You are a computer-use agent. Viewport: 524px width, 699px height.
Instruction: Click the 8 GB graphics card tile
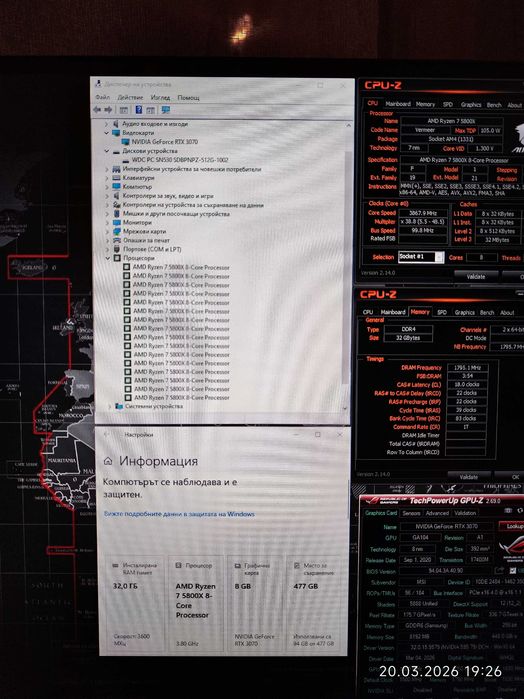pos(255,604)
